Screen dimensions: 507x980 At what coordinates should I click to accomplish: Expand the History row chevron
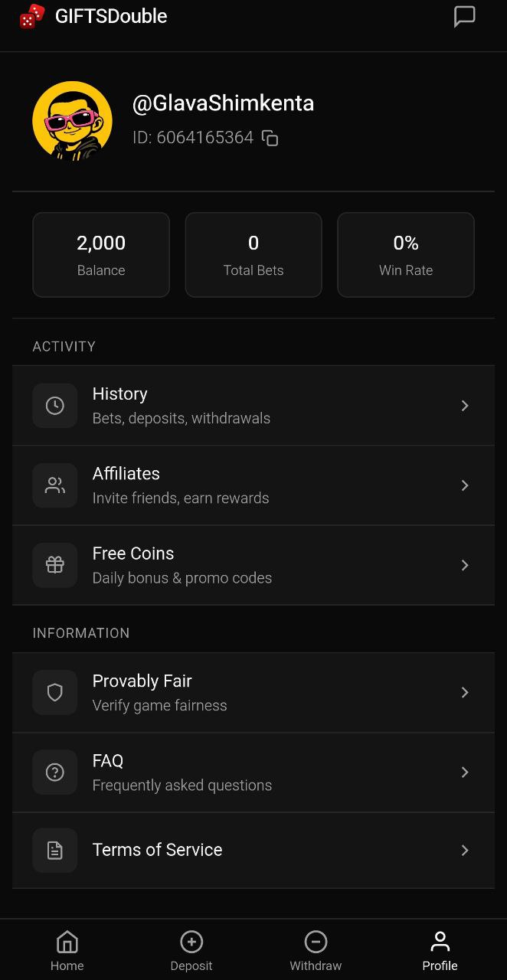coord(465,406)
